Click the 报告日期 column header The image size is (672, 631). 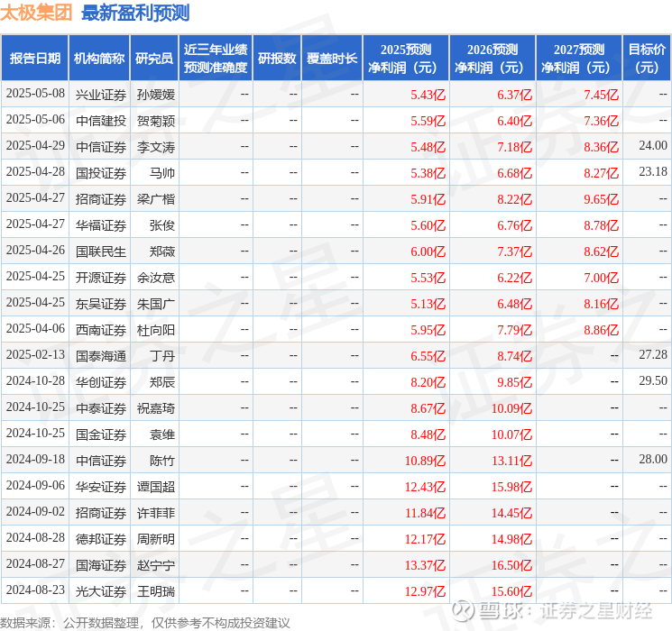click(x=34, y=59)
